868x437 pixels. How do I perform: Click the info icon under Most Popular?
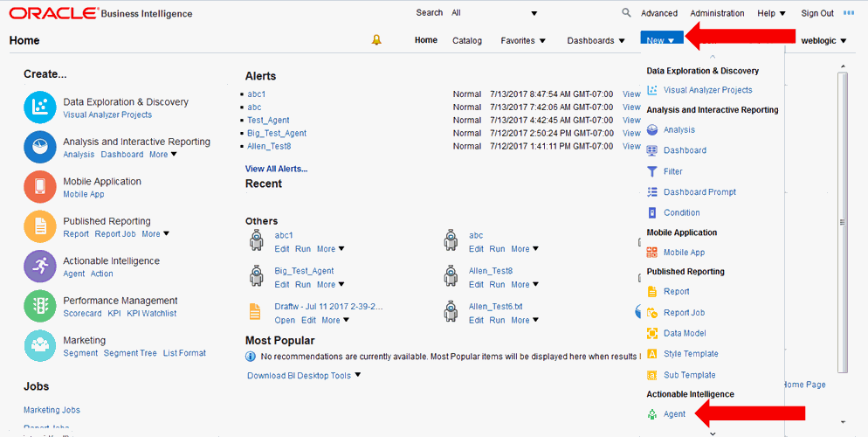tap(251, 356)
